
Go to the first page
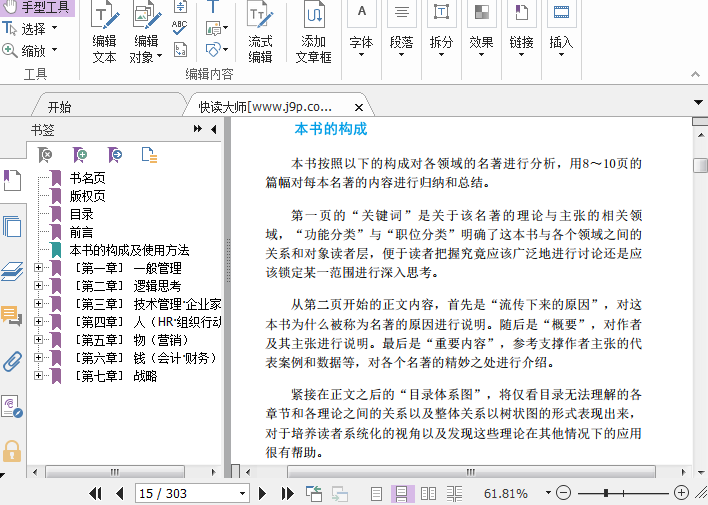pos(95,493)
